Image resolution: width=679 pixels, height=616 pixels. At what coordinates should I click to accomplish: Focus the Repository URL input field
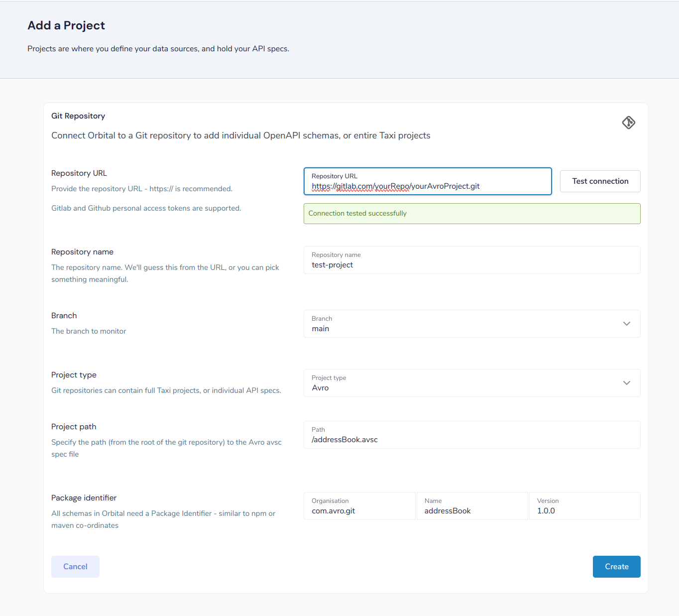pos(428,181)
